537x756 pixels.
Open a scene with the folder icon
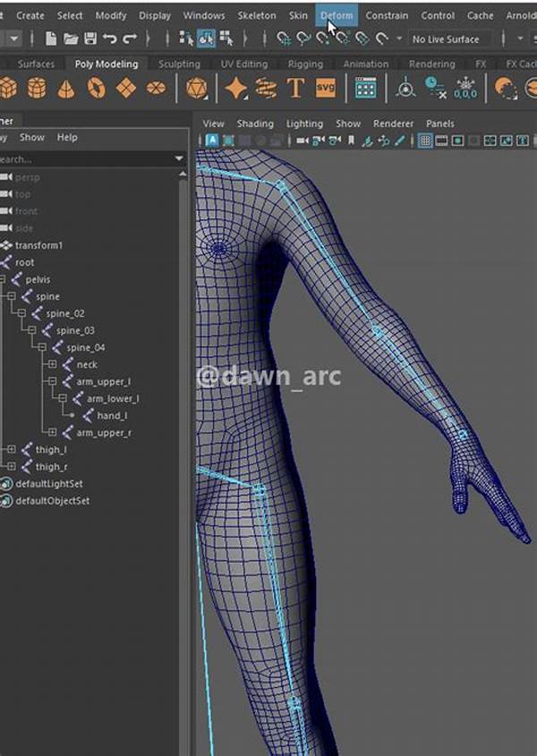pyautogui.click(x=71, y=38)
